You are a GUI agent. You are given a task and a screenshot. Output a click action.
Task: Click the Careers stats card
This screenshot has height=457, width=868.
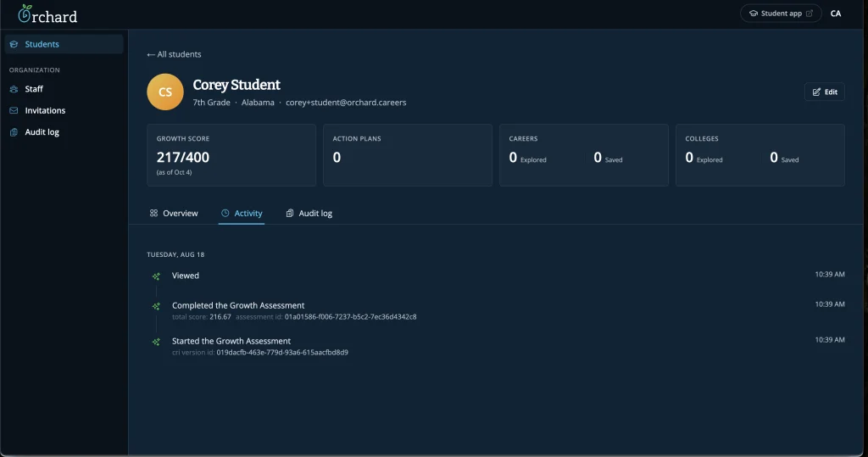pyautogui.click(x=584, y=155)
